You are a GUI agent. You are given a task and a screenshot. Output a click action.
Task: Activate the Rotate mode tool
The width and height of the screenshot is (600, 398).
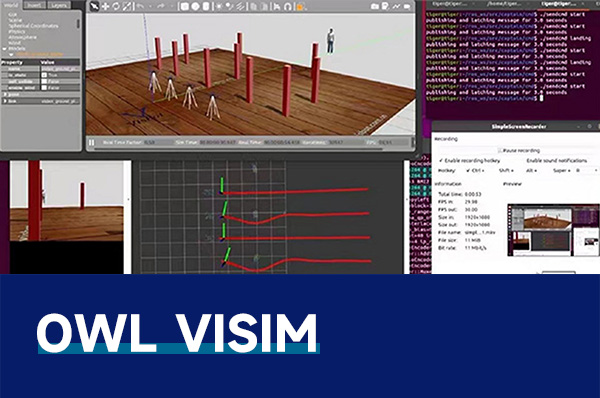pyautogui.click(x=116, y=6)
